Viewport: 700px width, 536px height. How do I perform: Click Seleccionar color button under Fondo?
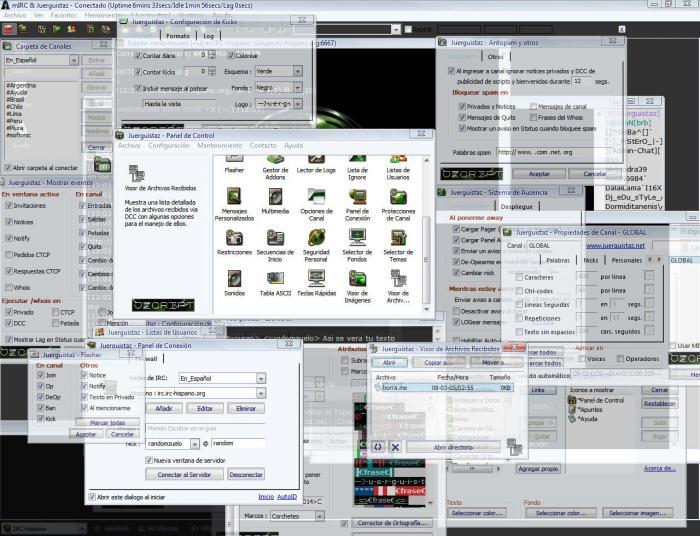(x=561, y=513)
